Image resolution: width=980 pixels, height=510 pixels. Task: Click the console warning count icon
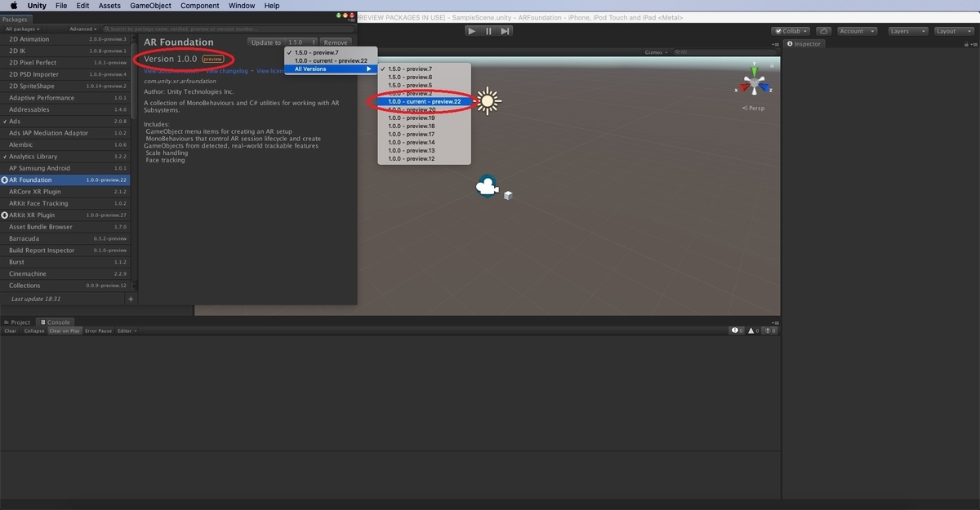pyautogui.click(x=754, y=330)
